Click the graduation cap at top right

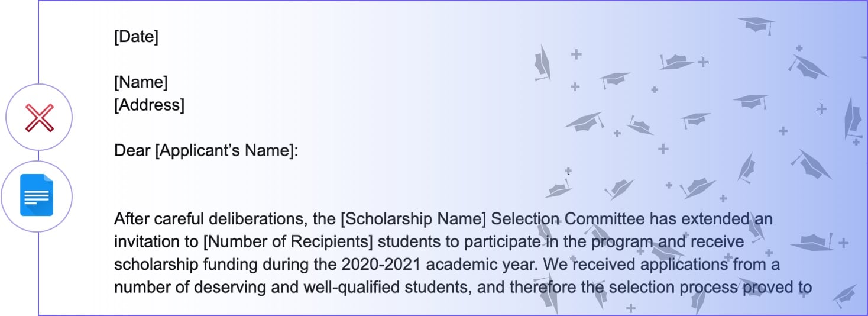tap(754, 25)
